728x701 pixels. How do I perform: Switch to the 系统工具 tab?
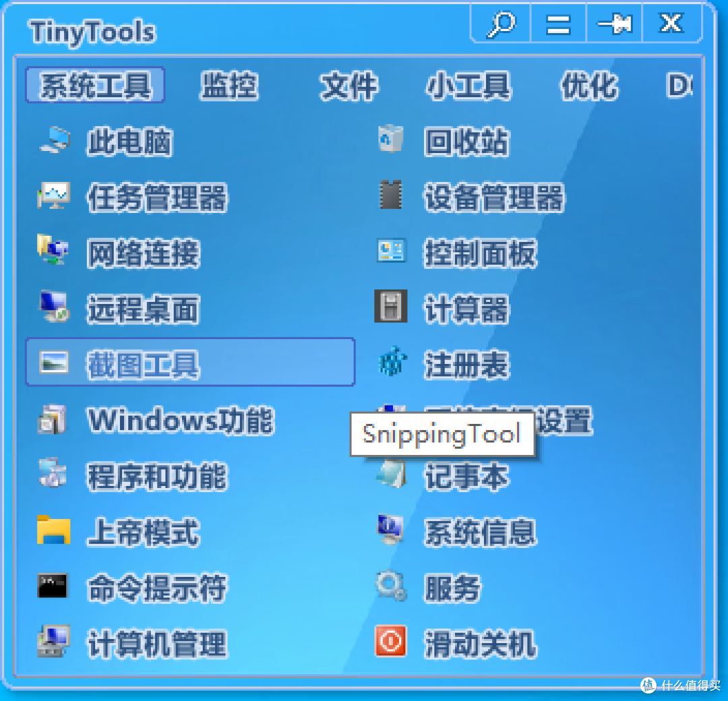coord(95,86)
